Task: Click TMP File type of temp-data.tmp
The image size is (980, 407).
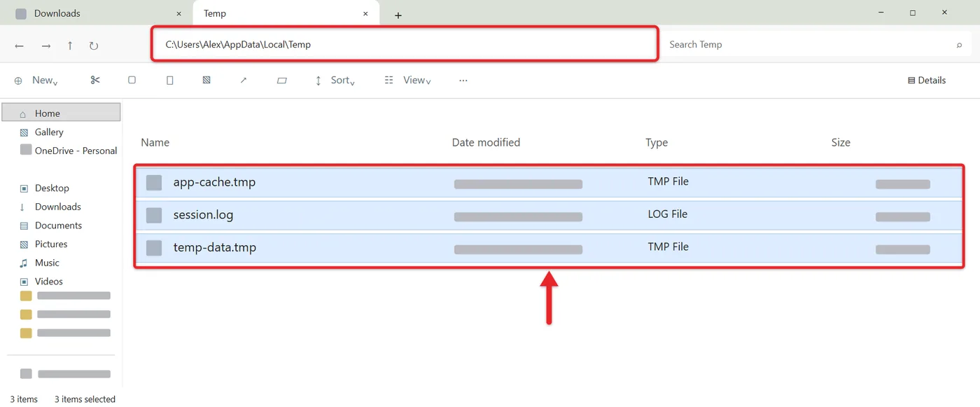Action: [x=668, y=247]
